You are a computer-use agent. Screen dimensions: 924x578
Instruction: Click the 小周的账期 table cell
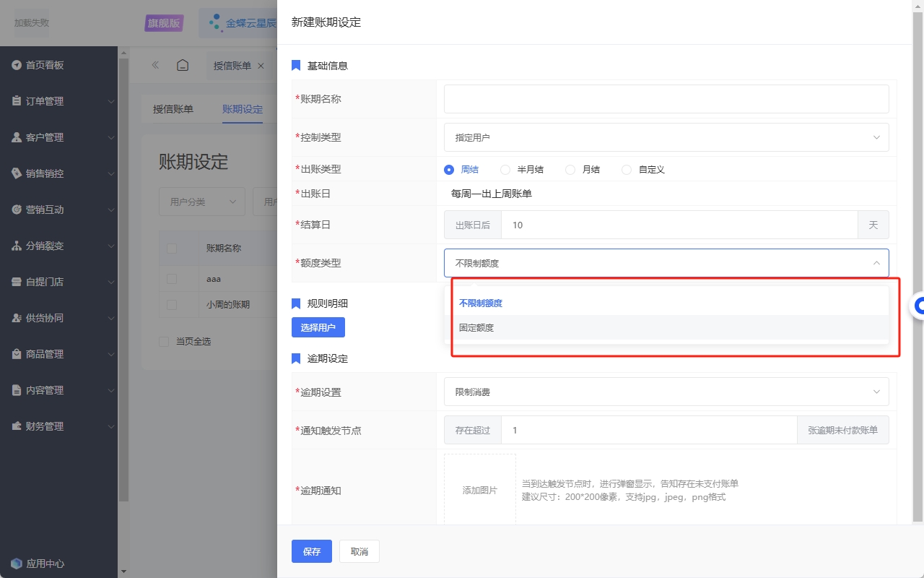[228, 305]
